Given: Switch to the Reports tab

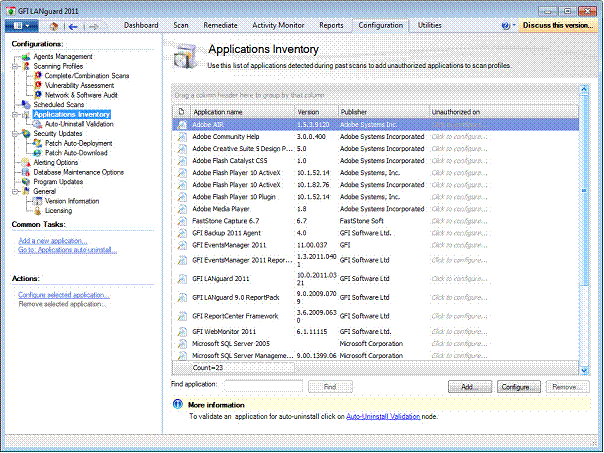Looking at the screenshot, I should pyautogui.click(x=331, y=25).
